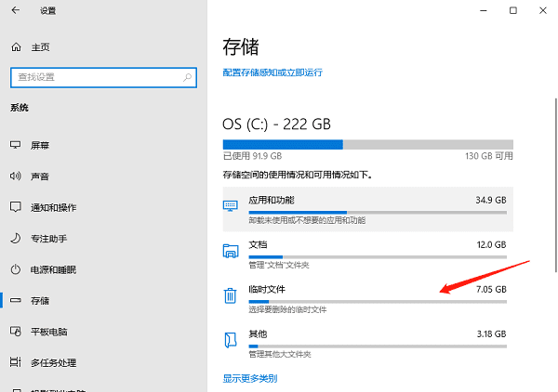Image resolution: width=558 pixels, height=392 pixels.
Task: Click the Apps and features (应用和功能) icon
Action: pyautogui.click(x=231, y=204)
